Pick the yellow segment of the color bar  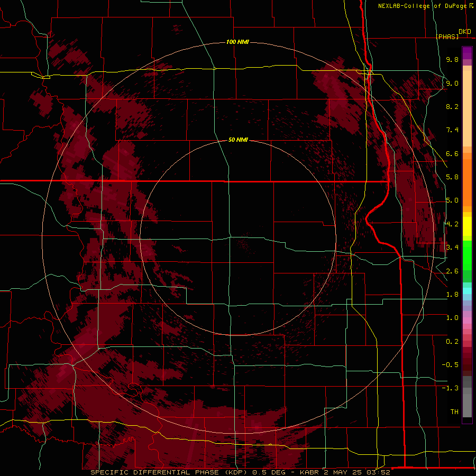click(467, 226)
